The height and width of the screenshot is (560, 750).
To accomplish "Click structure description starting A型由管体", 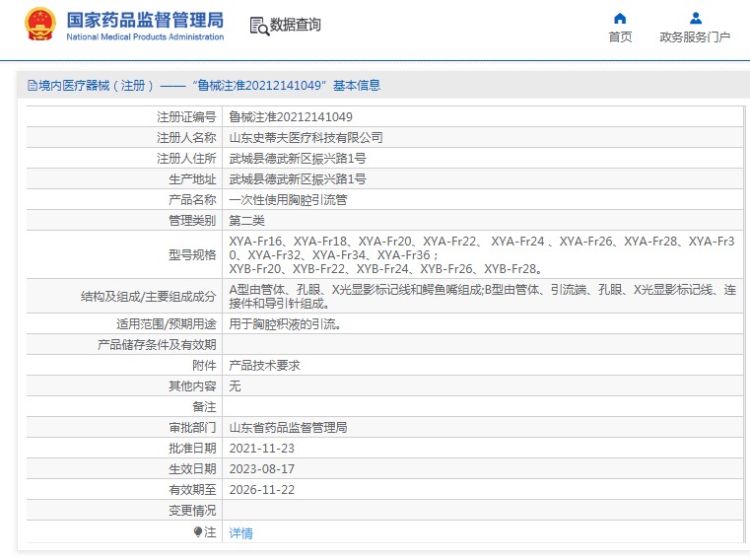I will coord(482,297).
